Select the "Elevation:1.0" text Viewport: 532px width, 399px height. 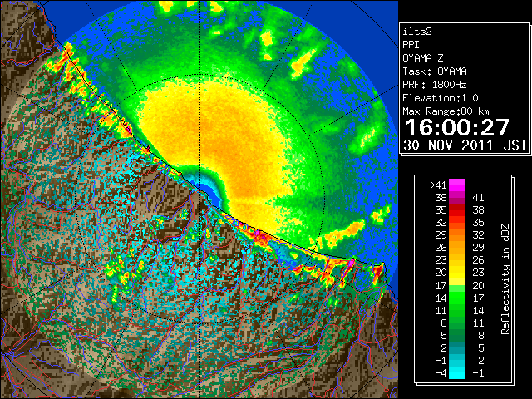tap(441, 98)
